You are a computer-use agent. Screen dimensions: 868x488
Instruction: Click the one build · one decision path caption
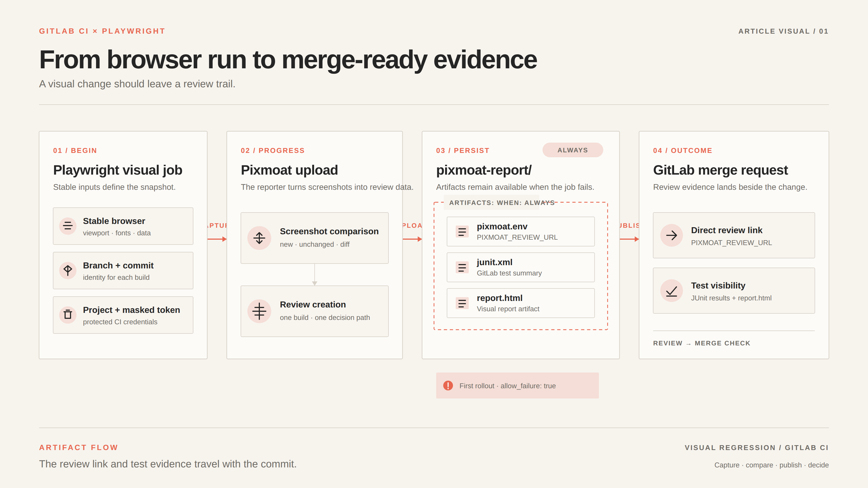coord(325,317)
